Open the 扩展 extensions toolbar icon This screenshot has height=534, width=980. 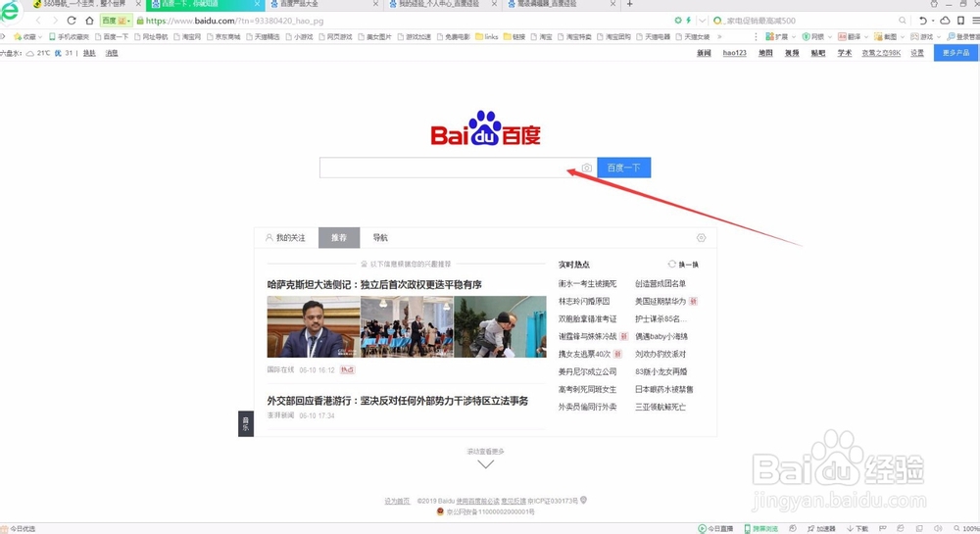coord(776,37)
